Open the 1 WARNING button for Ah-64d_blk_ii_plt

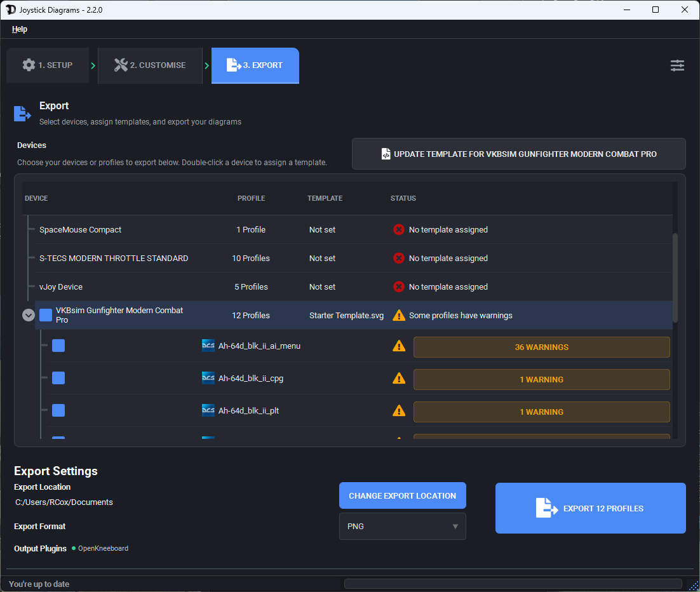click(x=542, y=412)
